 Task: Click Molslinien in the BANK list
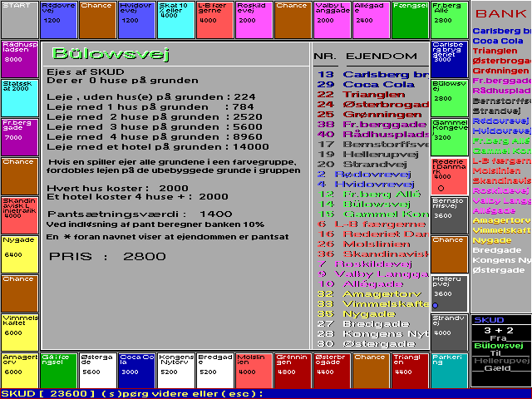pyautogui.click(x=496, y=170)
